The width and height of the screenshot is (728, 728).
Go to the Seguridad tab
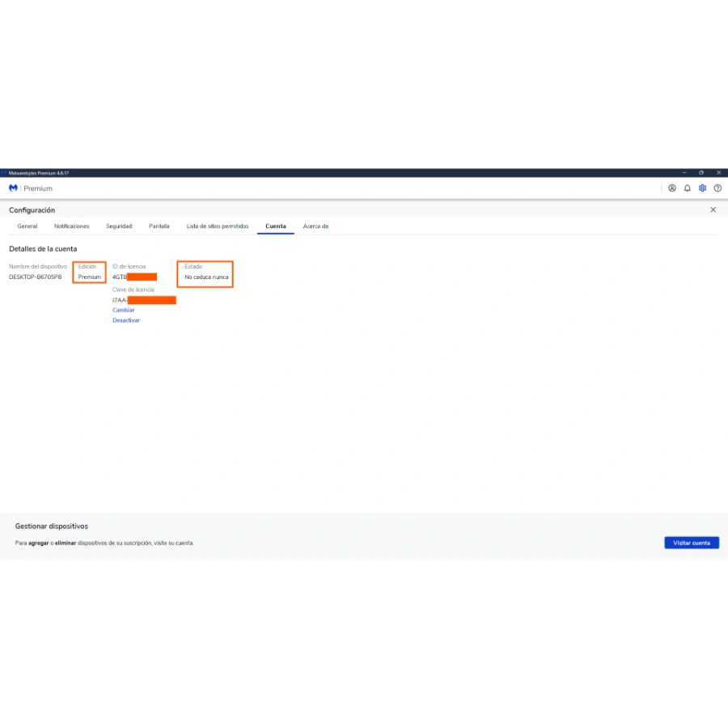119,226
